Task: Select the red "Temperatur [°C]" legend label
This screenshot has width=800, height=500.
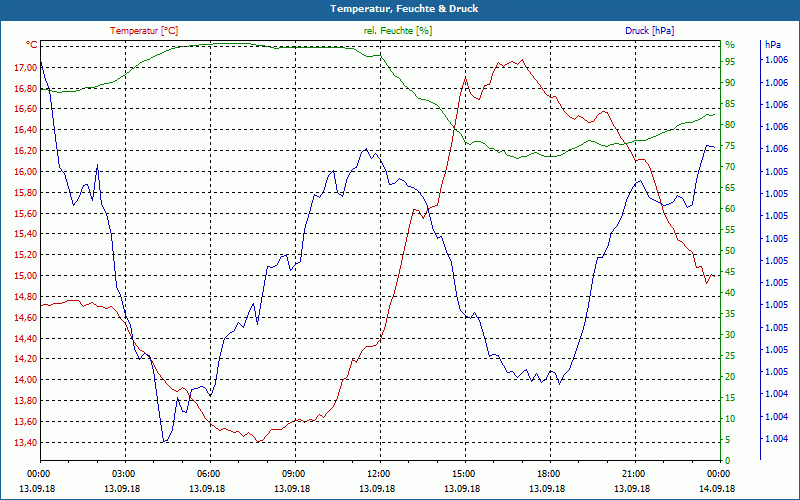Action: (x=144, y=31)
